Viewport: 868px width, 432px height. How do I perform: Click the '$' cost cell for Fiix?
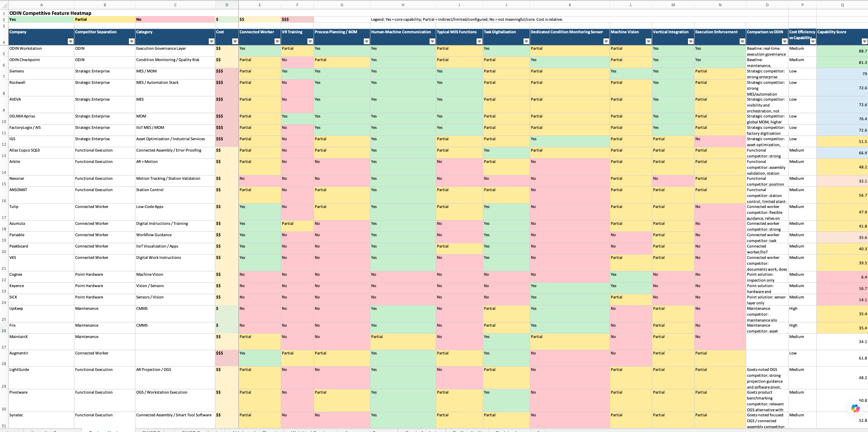(x=227, y=328)
